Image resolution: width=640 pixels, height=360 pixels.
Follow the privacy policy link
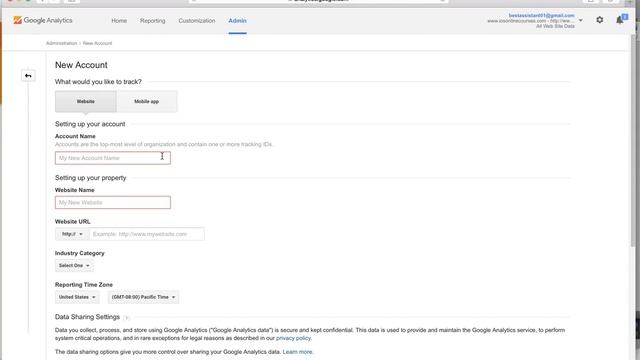pos(293,338)
